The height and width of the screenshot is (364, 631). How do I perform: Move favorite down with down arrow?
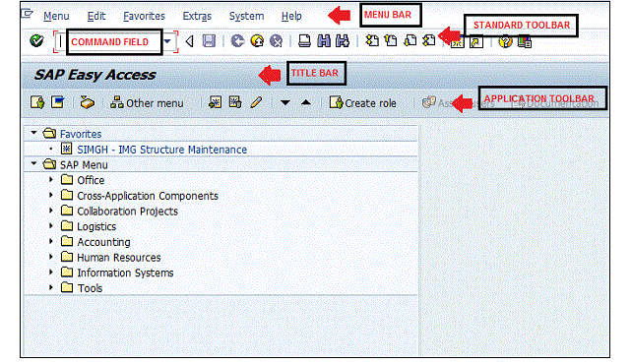285,102
